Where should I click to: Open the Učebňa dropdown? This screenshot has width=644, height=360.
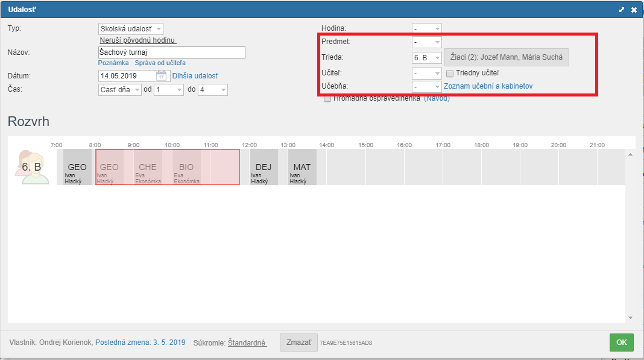[x=426, y=87]
